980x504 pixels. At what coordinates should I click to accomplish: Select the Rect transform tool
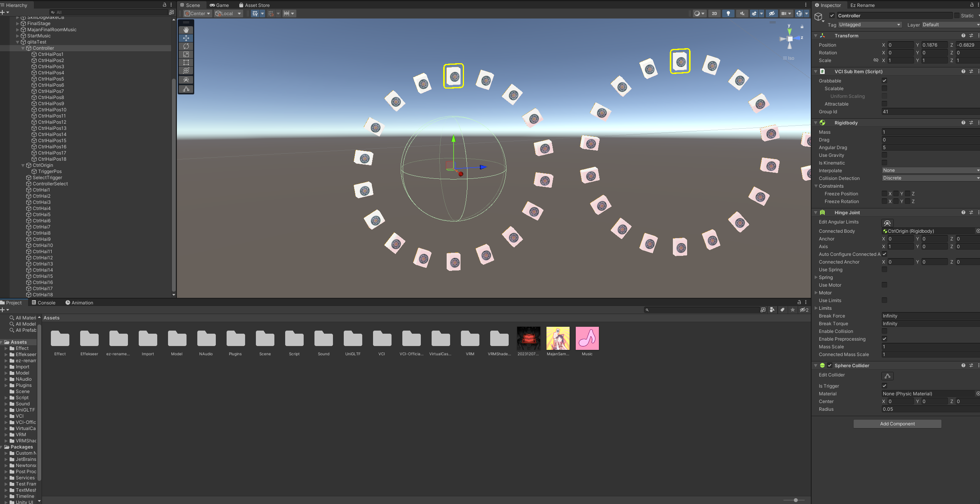(x=186, y=62)
